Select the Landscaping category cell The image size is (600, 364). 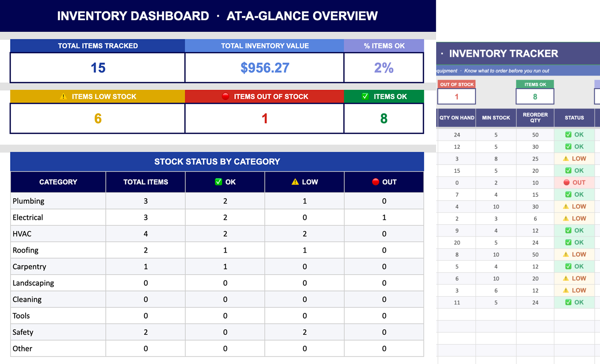pyautogui.click(x=58, y=283)
